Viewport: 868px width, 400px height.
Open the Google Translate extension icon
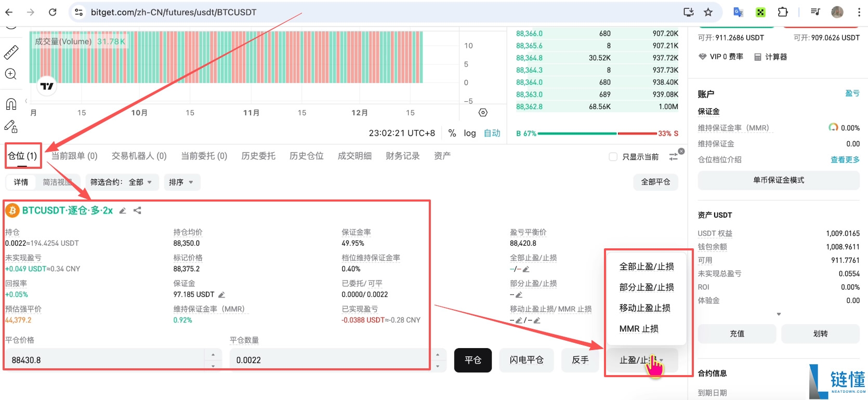[x=738, y=12]
